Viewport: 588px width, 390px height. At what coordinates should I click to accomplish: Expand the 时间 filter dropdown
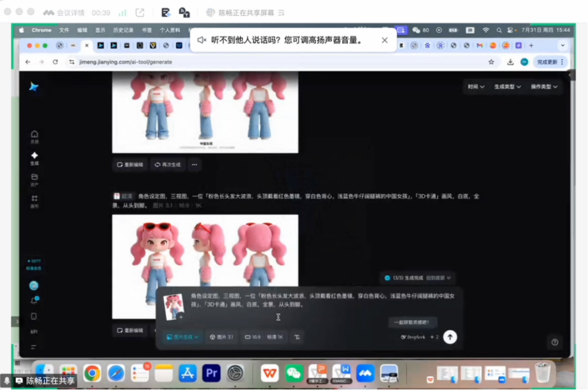point(476,87)
